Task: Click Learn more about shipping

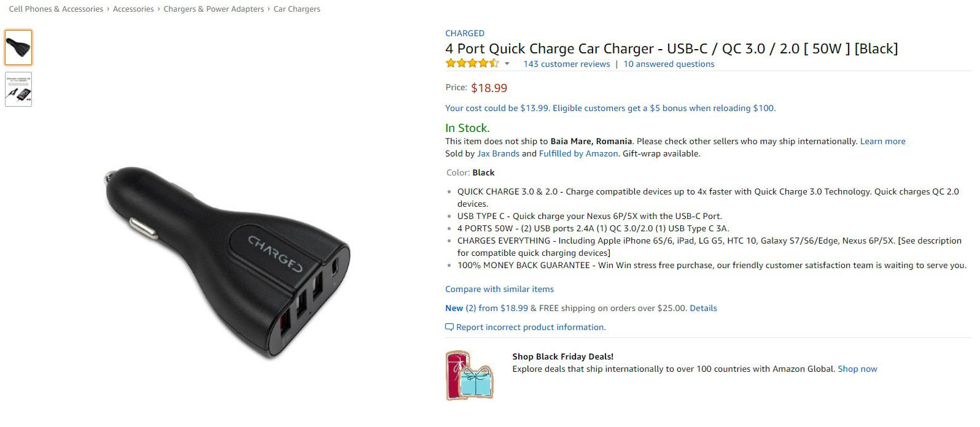Action: pos(882,141)
